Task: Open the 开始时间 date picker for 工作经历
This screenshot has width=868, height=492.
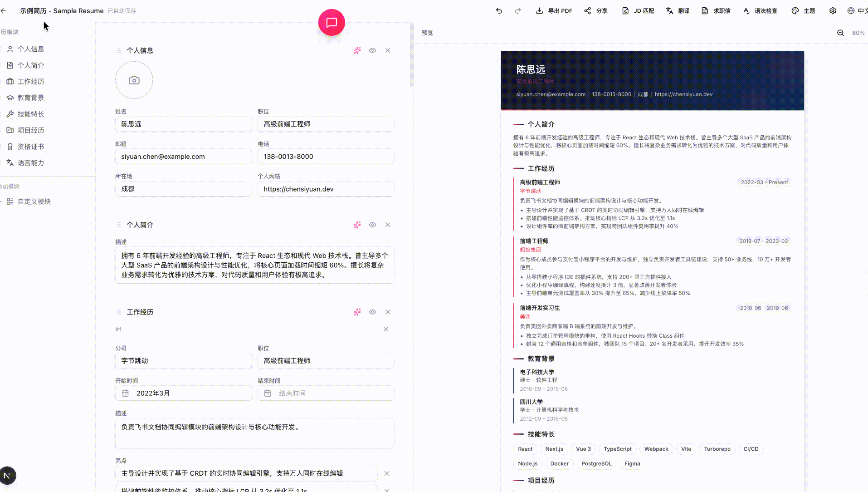Action: pos(126,393)
